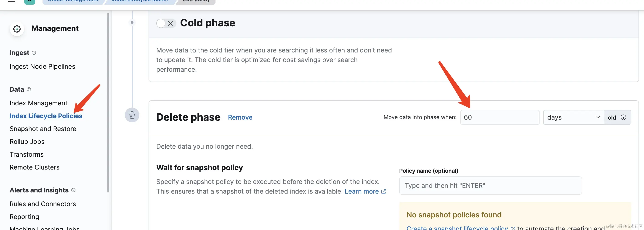Click the Management gear icon
Image resolution: width=644 pixels, height=230 pixels.
[x=17, y=29]
